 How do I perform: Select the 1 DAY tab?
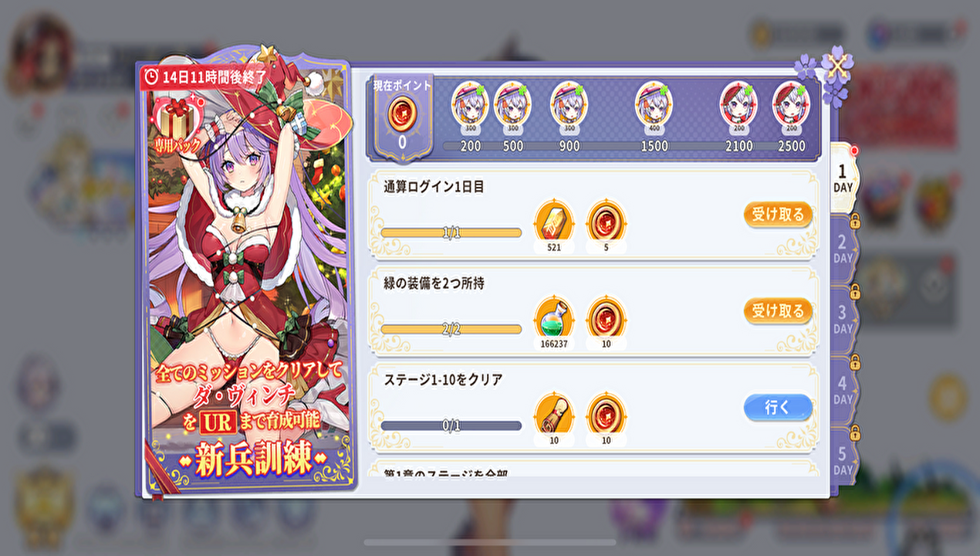click(843, 178)
